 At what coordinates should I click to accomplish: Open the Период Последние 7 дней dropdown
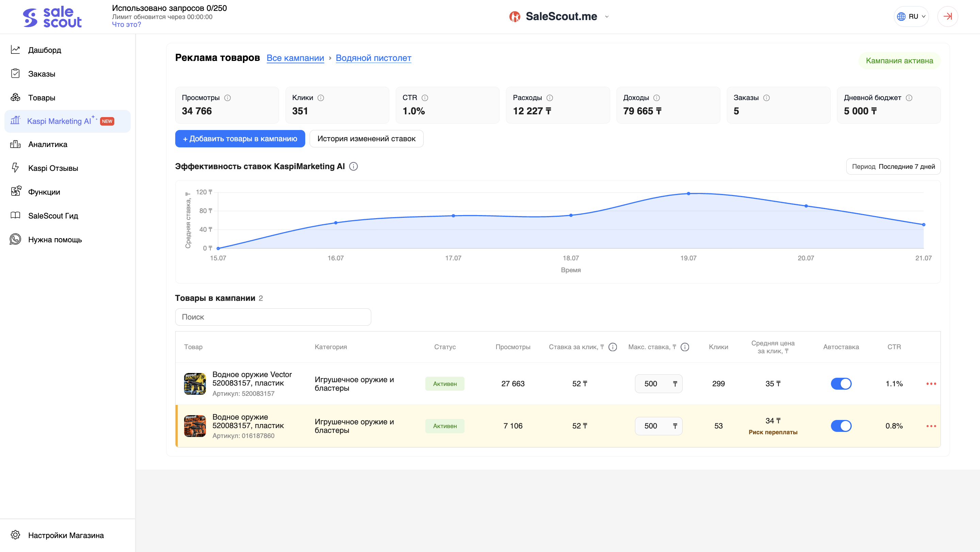coord(893,166)
